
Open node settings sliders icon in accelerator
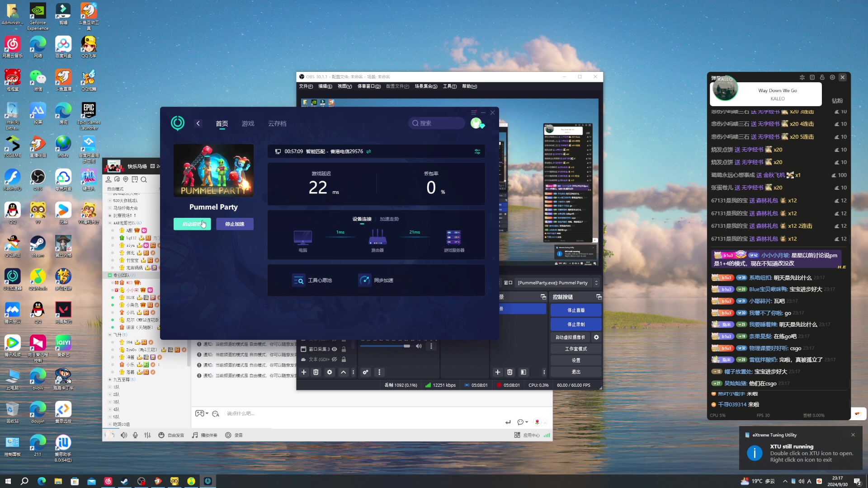click(x=477, y=151)
